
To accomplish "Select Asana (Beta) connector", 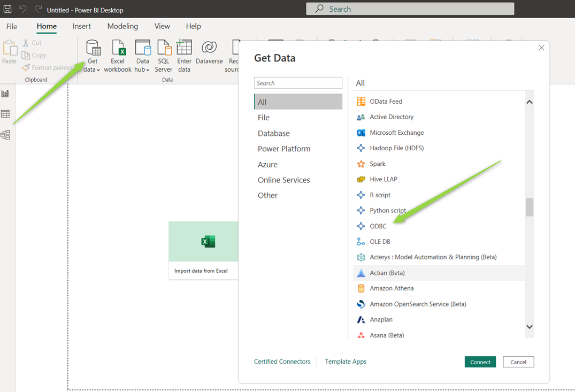I will point(439,335).
